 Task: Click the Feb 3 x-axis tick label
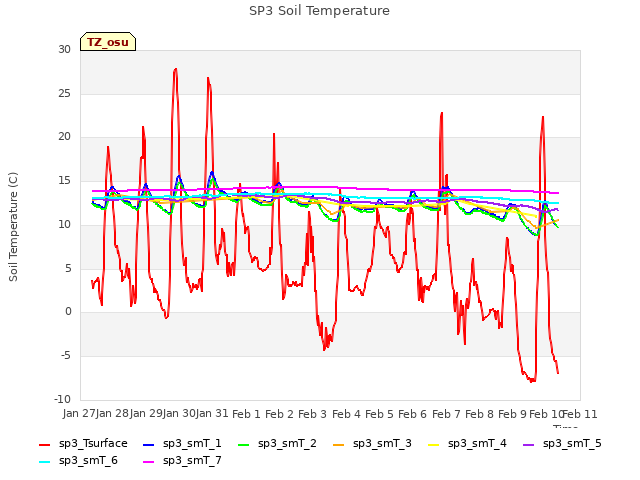(313, 414)
